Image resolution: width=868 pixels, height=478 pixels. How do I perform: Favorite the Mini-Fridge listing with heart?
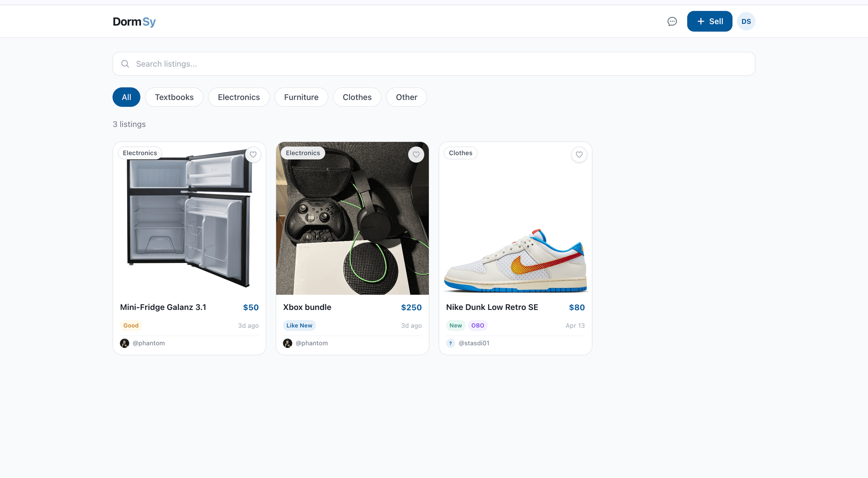tap(253, 155)
